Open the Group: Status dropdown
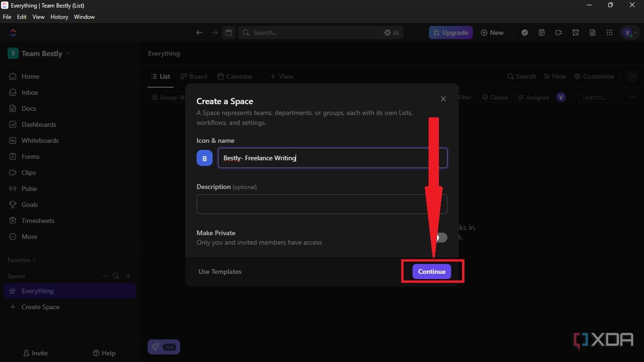This screenshot has height=362, width=644. [x=168, y=97]
